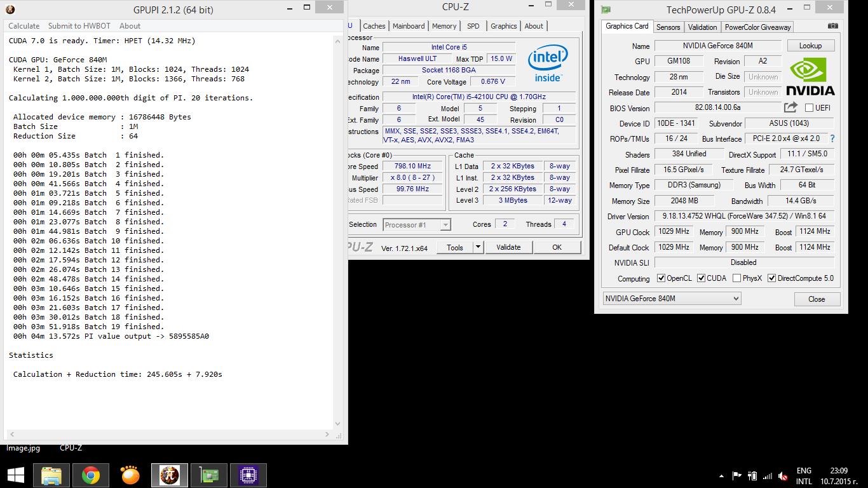Toggle the PhysX checkbox
This screenshot has width=868, height=488.
point(736,278)
